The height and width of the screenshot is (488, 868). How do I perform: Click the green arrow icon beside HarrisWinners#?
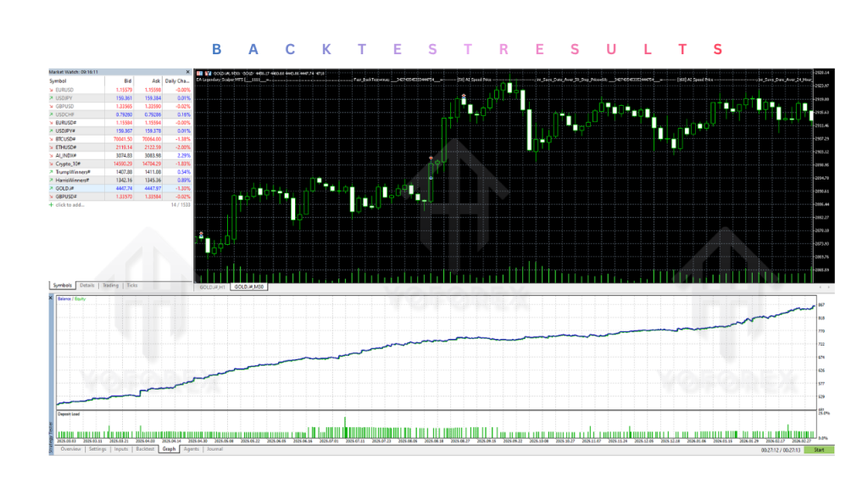[53, 180]
